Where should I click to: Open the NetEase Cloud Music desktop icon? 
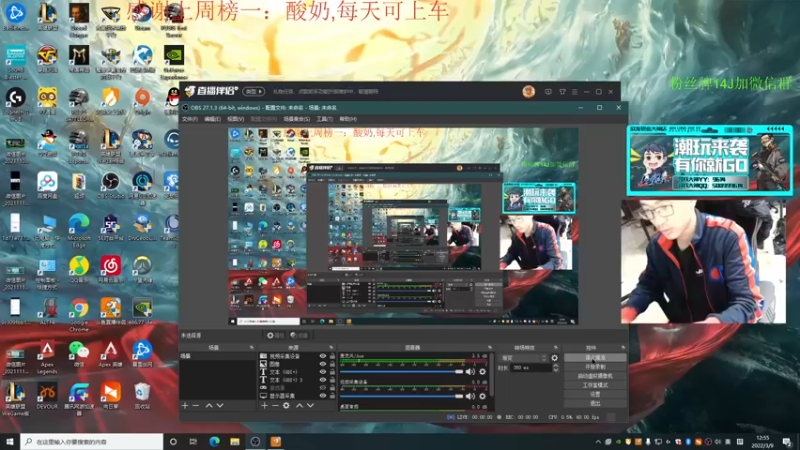click(110, 270)
